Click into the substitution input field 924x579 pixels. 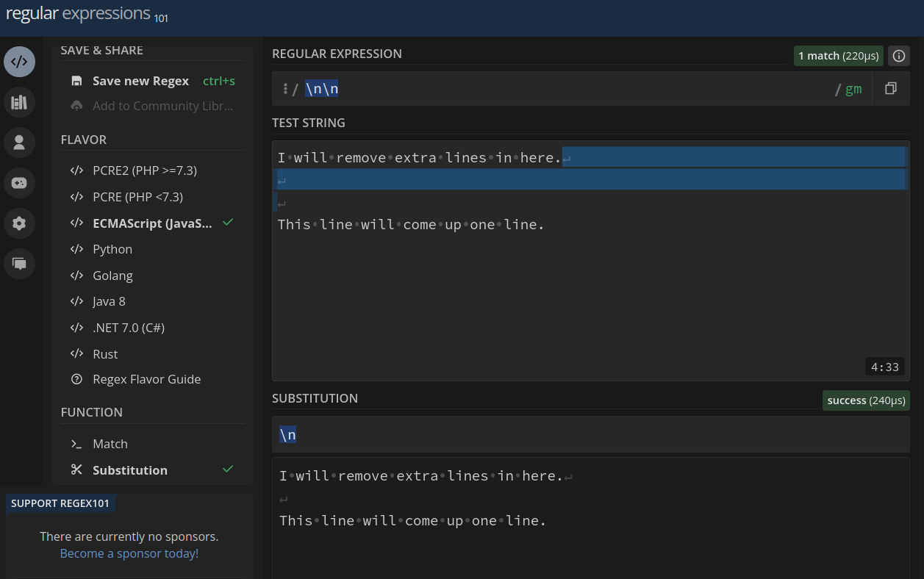coord(588,435)
